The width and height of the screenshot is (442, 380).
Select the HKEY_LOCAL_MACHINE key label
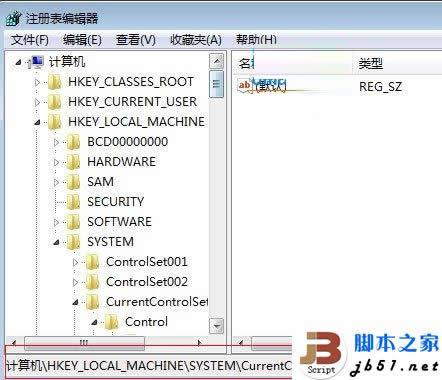136,122
